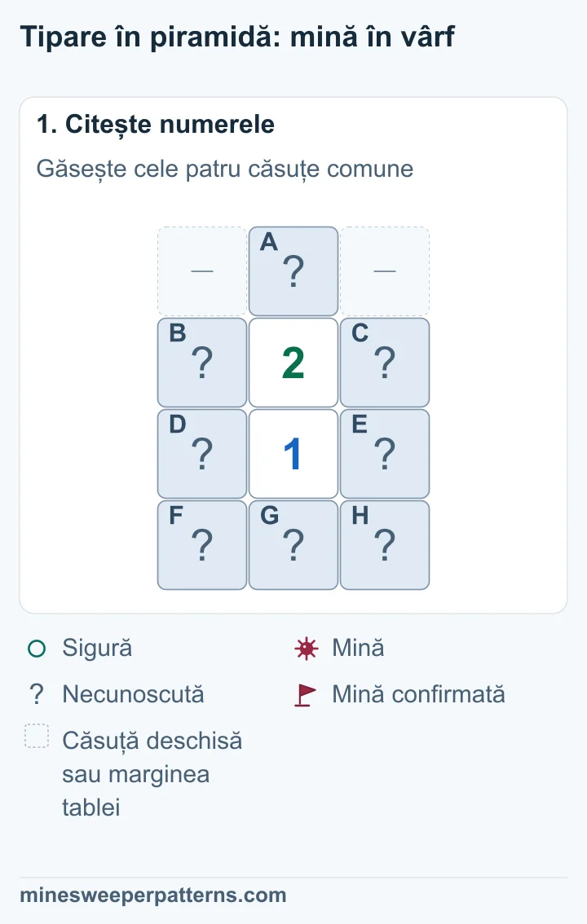Click unknown cell D

tap(202, 454)
